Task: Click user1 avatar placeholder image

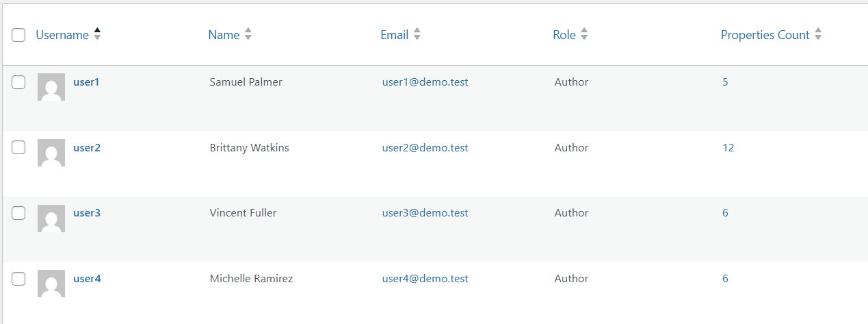Action: click(x=51, y=87)
